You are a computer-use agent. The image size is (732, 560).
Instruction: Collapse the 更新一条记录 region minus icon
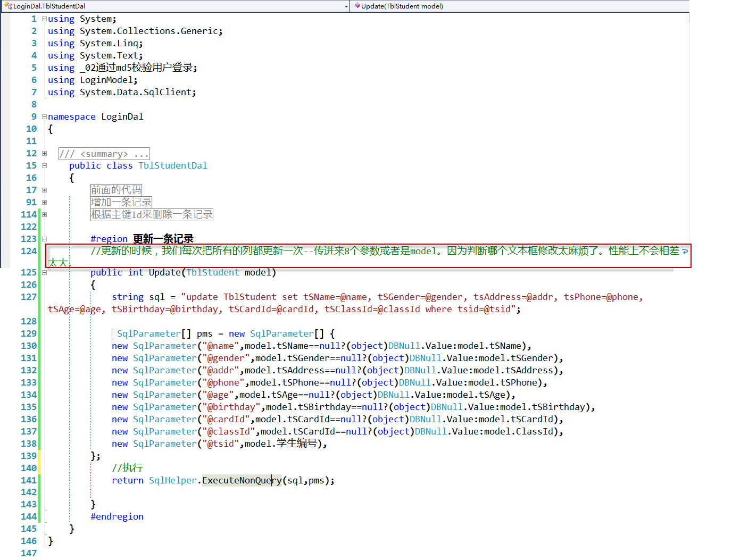[45, 239]
